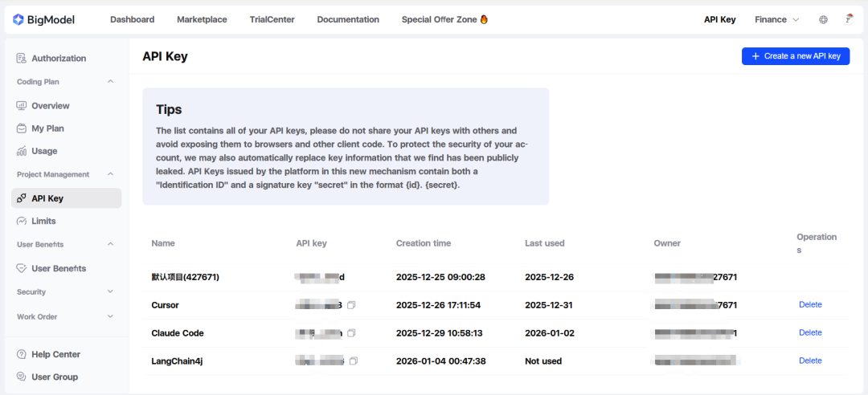The image size is (868, 395).
Task: Collapse the Project Management section
Action: (x=110, y=174)
